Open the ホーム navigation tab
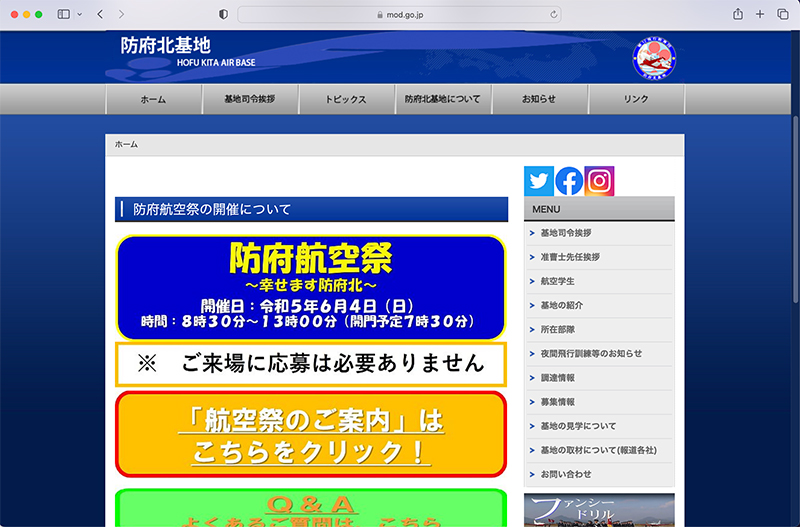Image resolution: width=800 pixels, height=527 pixels. coord(154,99)
